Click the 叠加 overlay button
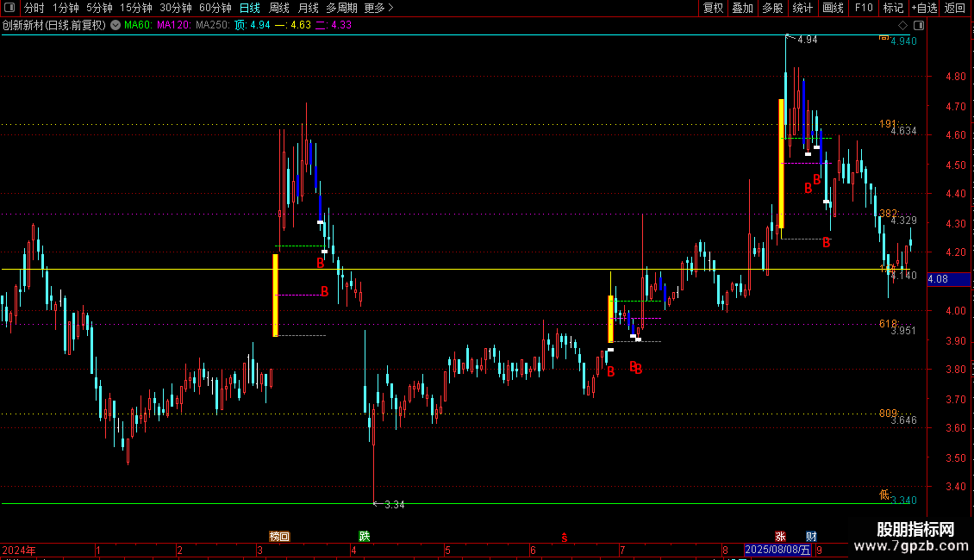 point(742,8)
